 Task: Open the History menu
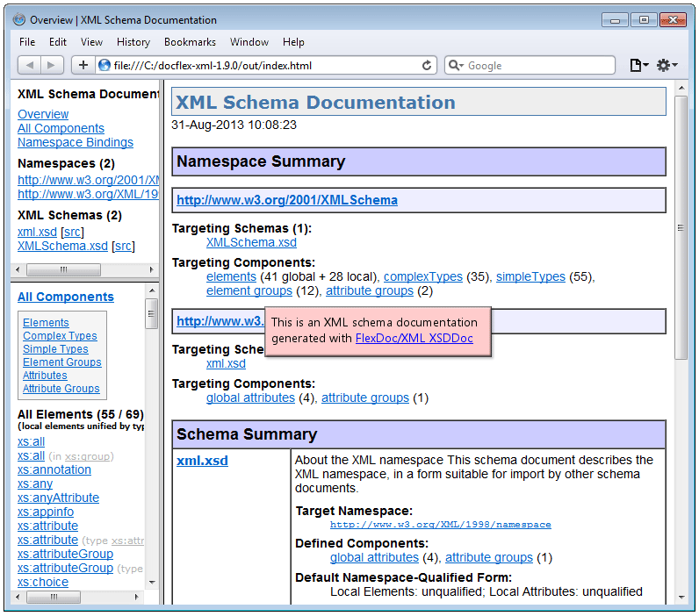133,41
